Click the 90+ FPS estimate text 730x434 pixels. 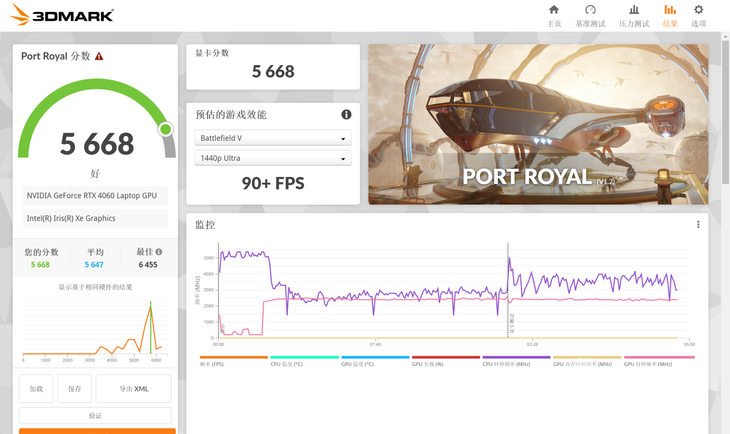pyautogui.click(x=273, y=183)
